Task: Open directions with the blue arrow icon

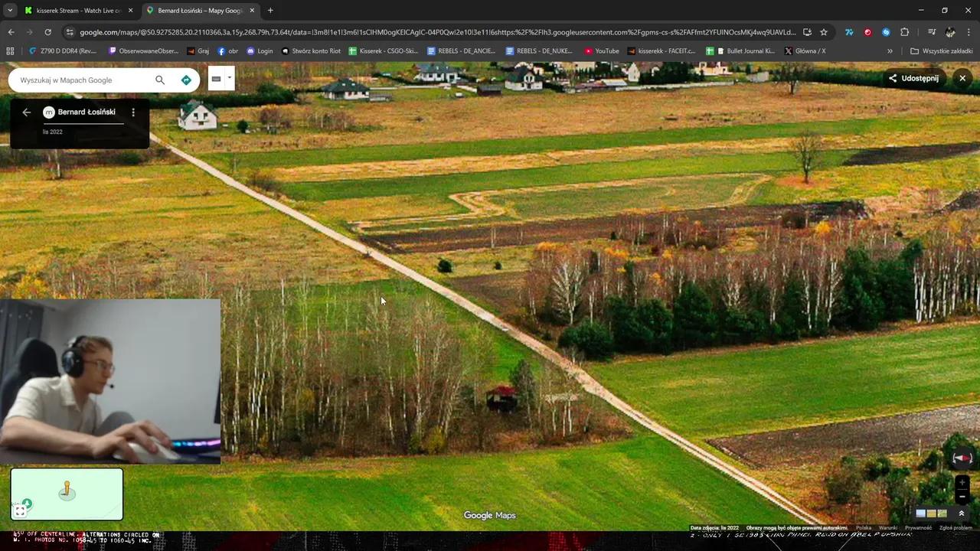Action: [186, 80]
